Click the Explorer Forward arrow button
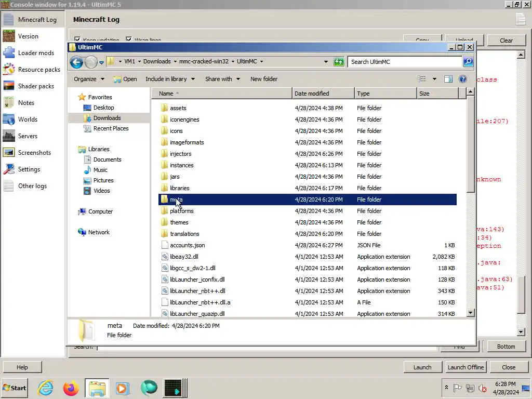 (90, 62)
